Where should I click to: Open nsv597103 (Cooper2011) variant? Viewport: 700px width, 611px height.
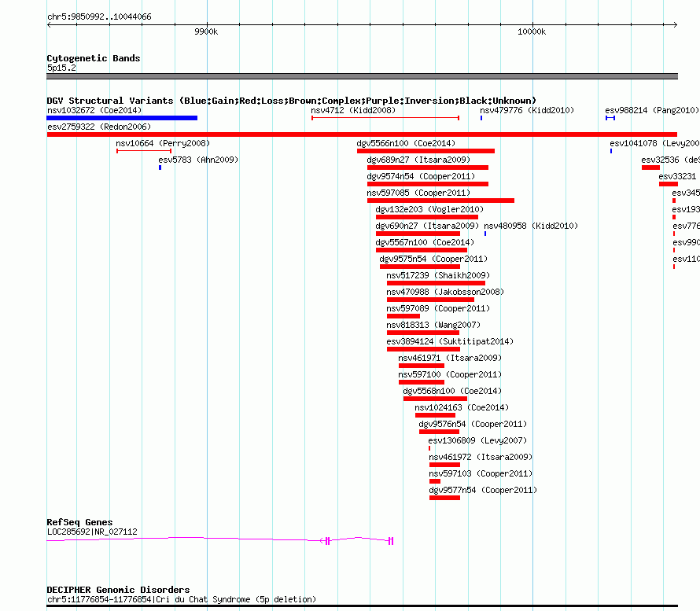tap(481, 473)
